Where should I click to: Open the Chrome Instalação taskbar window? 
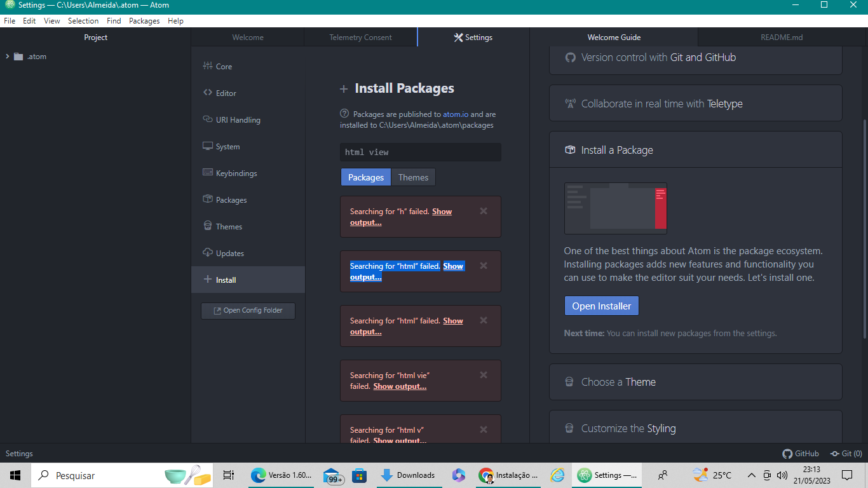pos(508,475)
